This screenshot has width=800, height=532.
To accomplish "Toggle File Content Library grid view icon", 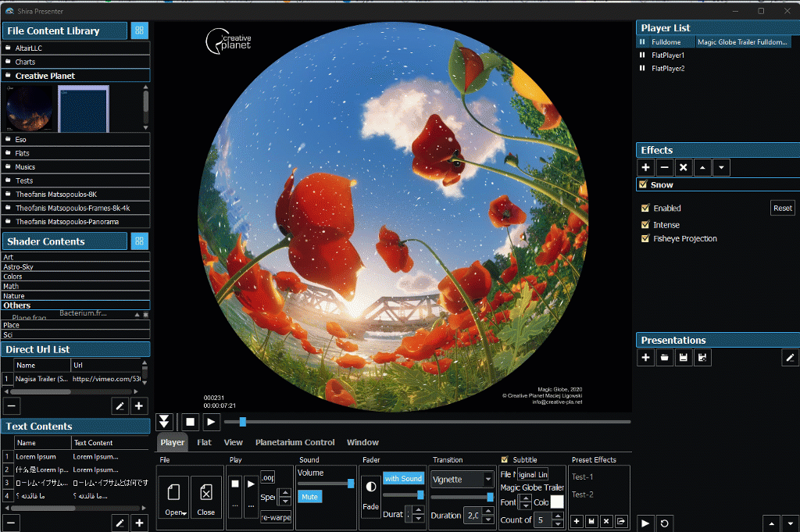I will pos(139,30).
